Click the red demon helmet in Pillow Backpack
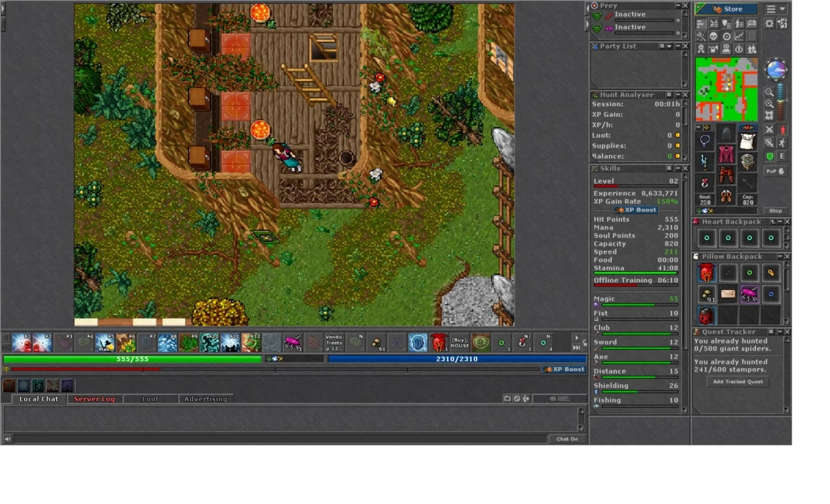830x504 pixels. pyautogui.click(x=707, y=273)
